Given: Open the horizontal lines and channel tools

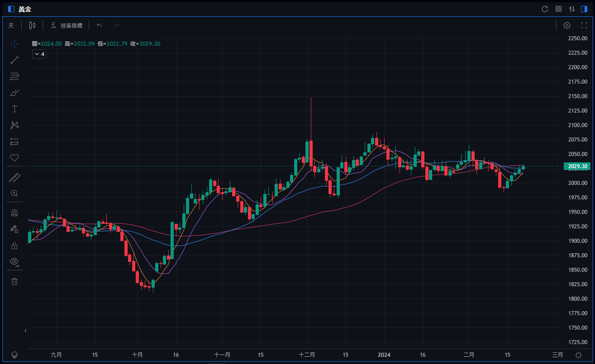Looking at the screenshot, I should click(x=14, y=76).
